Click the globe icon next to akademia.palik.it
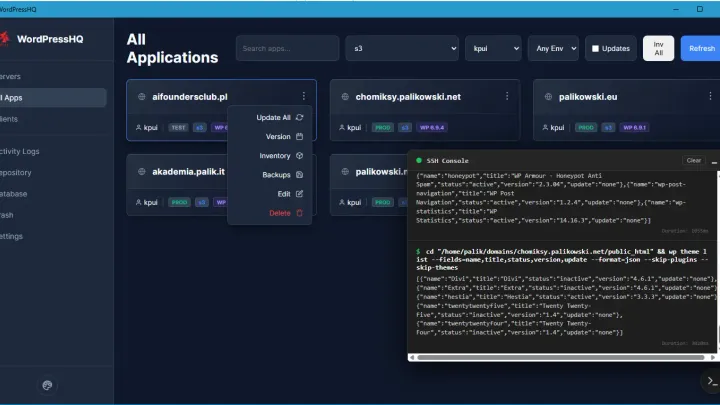This screenshot has width=720, height=405. pos(141,172)
